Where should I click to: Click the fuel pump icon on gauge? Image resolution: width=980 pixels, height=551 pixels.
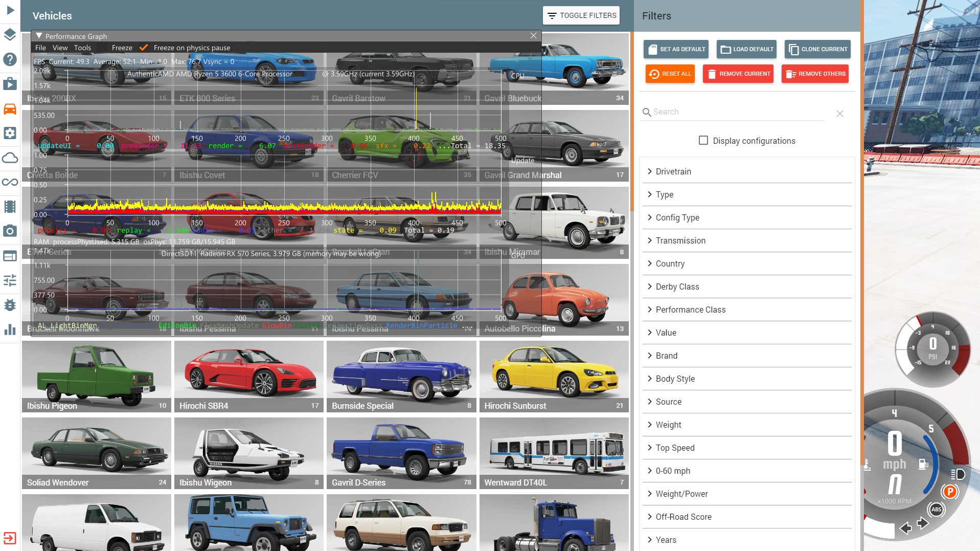tap(923, 464)
